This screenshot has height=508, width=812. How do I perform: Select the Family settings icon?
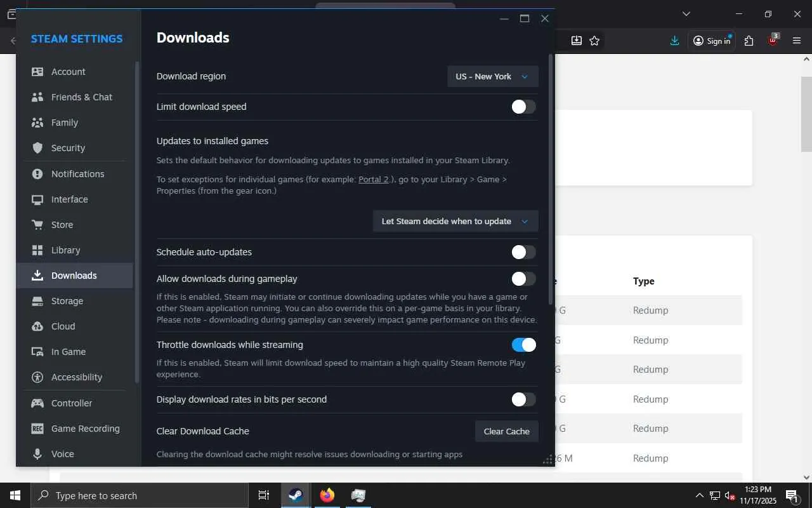(x=37, y=123)
